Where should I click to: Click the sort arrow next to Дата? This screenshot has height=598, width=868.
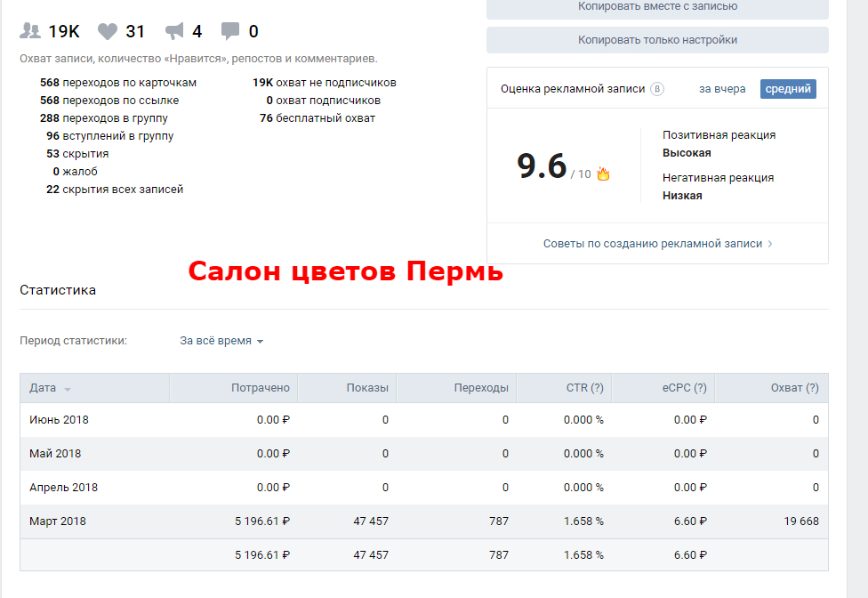(x=68, y=389)
